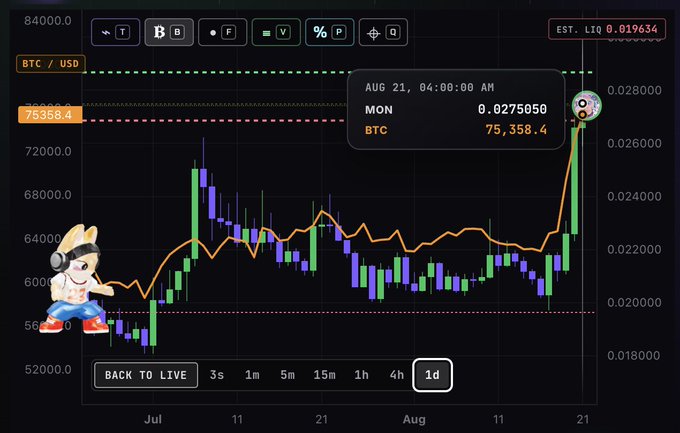This screenshot has width=680, height=433.
Task: Click the BACK TO LIVE button
Action: [x=146, y=375]
